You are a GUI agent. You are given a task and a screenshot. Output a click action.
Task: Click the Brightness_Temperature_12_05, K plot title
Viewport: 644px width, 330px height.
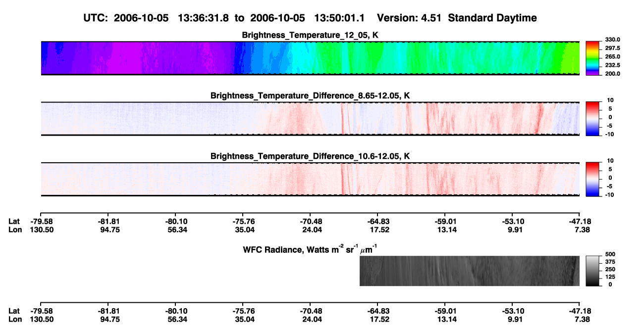(310, 35)
